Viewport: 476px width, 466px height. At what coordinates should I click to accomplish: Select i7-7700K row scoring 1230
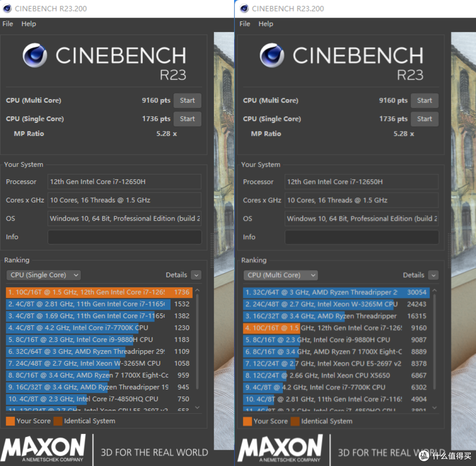pos(99,328)
